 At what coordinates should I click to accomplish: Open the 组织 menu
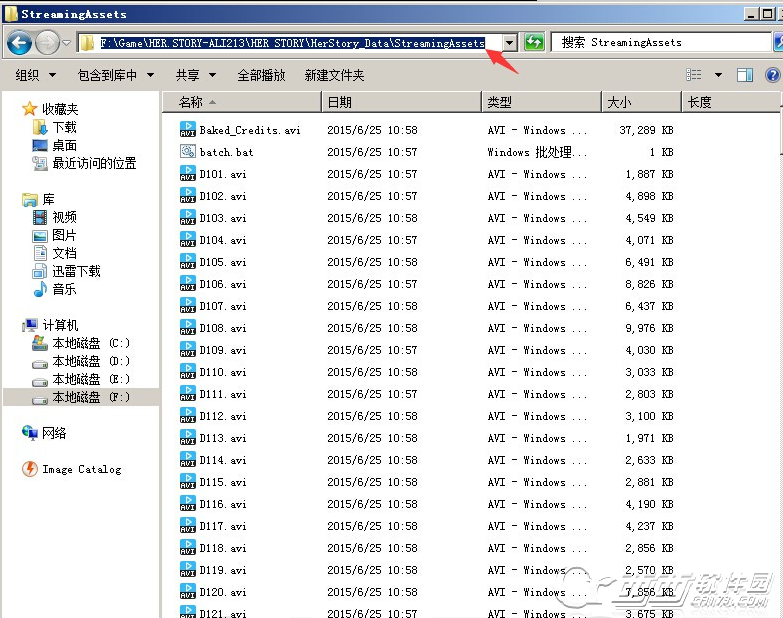tap(35, 75)
